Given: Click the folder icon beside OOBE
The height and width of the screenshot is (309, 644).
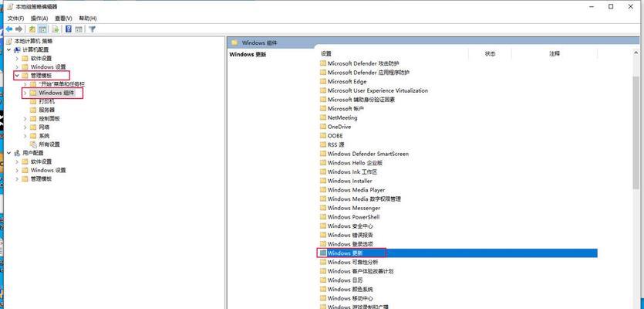Looking at the screenshot, I should (x=323, y=136).
